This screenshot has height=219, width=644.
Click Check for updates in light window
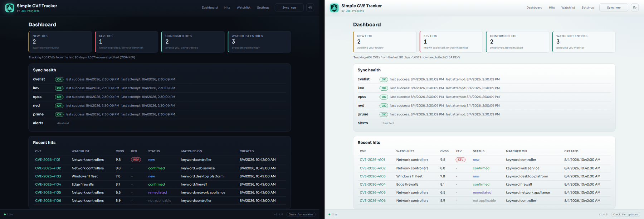click(x=625, y=214)
